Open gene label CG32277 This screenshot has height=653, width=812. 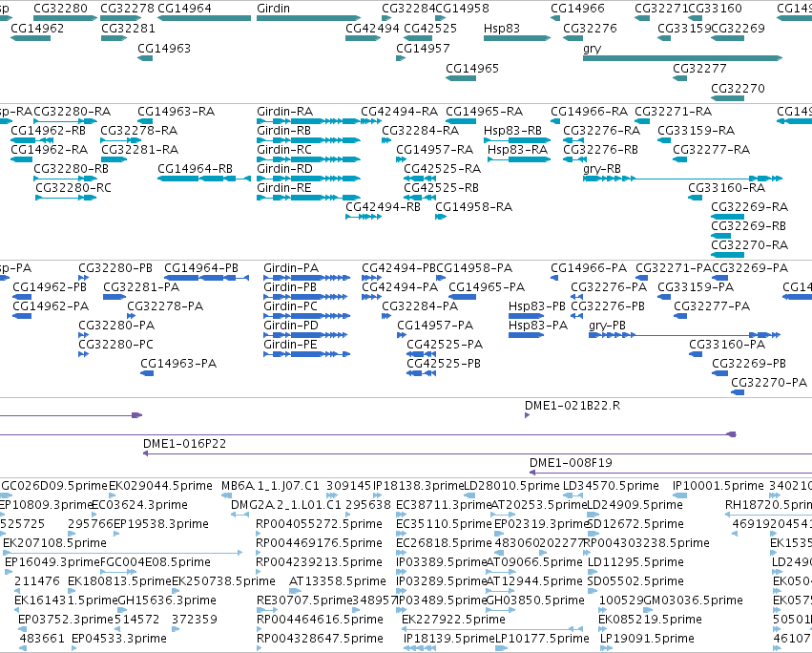[x=699, y=69]
